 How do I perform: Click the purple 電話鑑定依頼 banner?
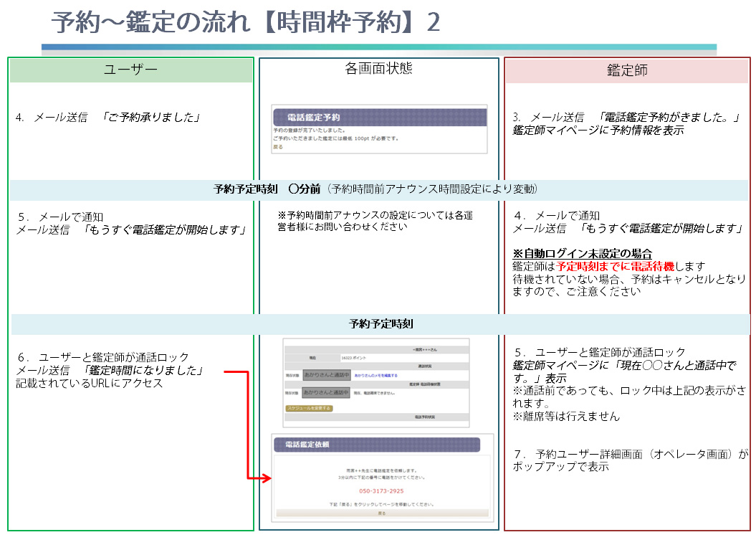(377, 445)
